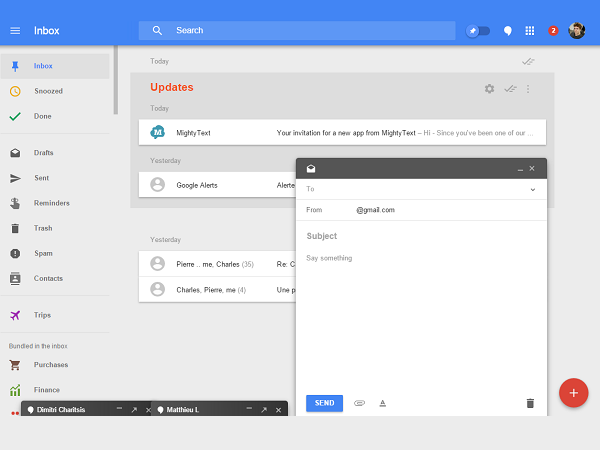Open the Finance bundle
600x450 pixels.
[55, 390]
